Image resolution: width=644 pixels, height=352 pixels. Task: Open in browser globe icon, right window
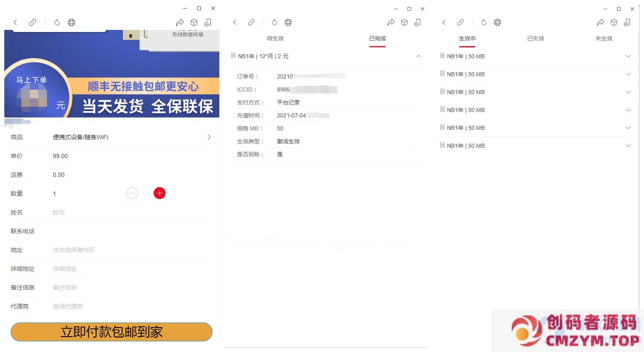pos(497,23)
